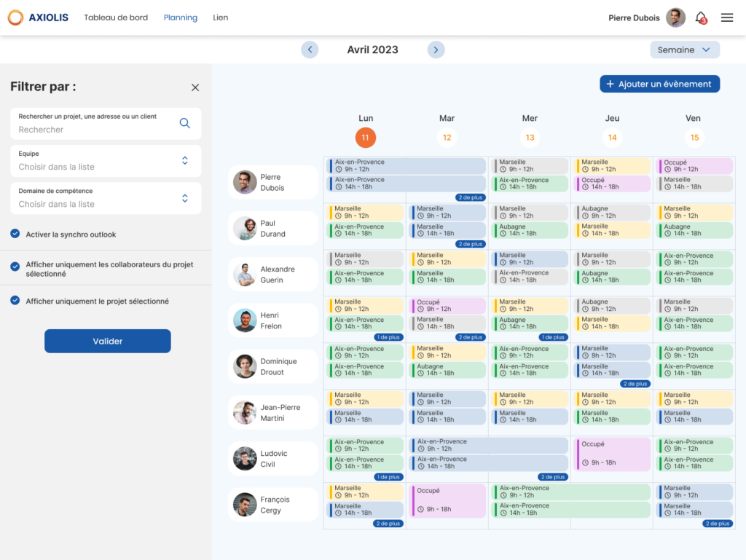The width and height of the screenshot is (746, 560).
Task: Focus the Rechercher search field
Action: coord(106,124)
